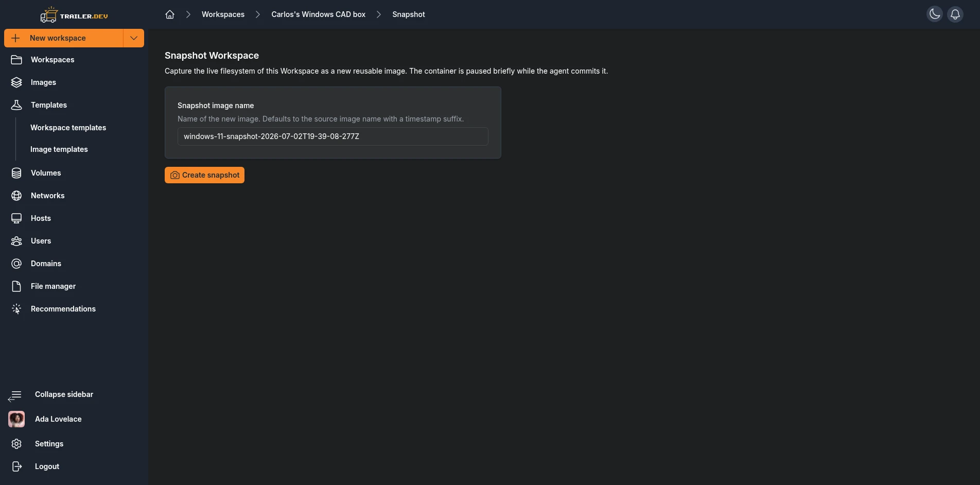
Task: Click Workspaces breadcrumb link
Action: pos(223,14)
